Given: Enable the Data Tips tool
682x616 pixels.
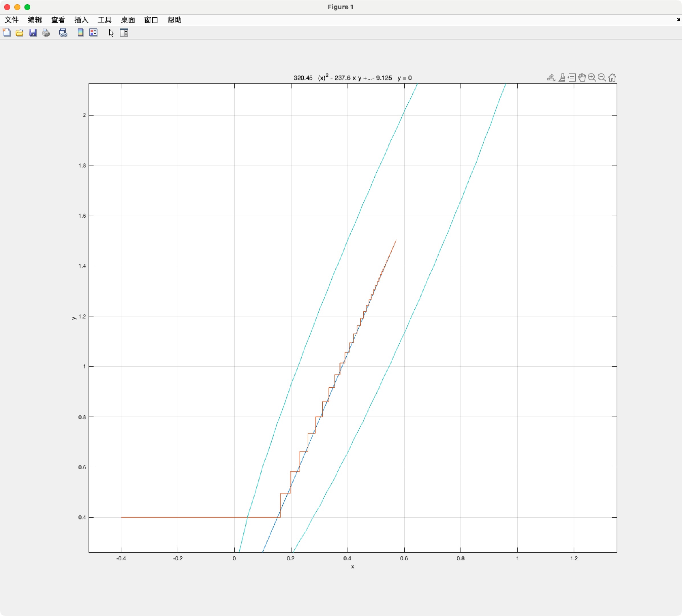Looking at the screenshot, I should pyautogui.click(x=572, y=78).
